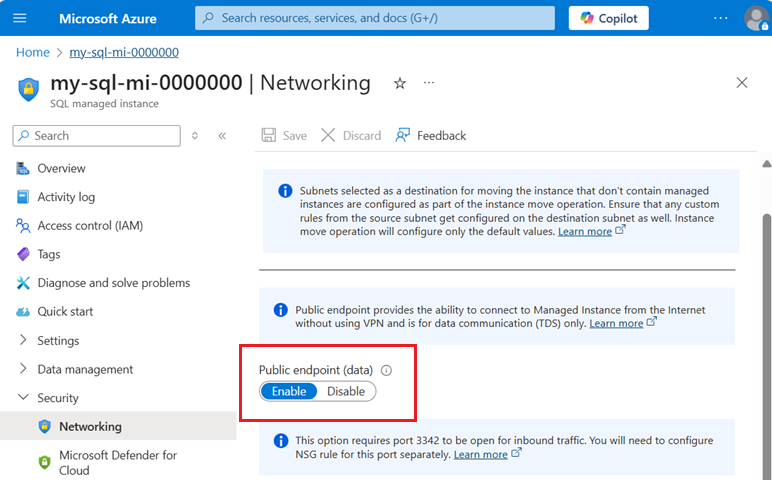Open my-sql-mi-0000000 breadcrumb link
Image resolution: width=772 pixels, height=480 pixels.
[124, 52]
